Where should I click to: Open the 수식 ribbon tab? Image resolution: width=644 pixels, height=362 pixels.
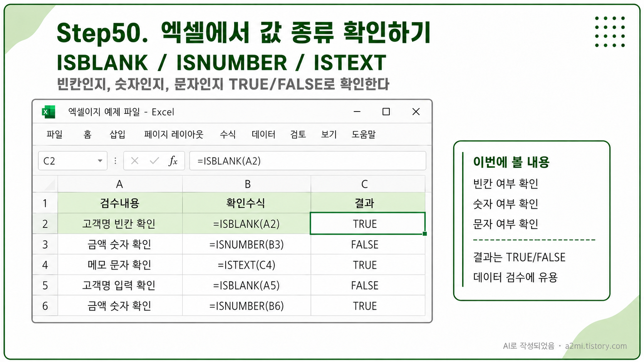point(228,134)
